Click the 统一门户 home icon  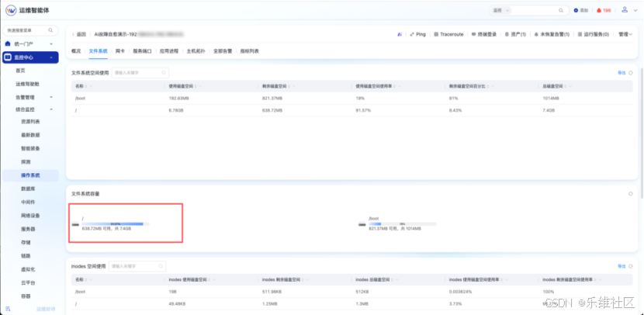pos(8,43)
